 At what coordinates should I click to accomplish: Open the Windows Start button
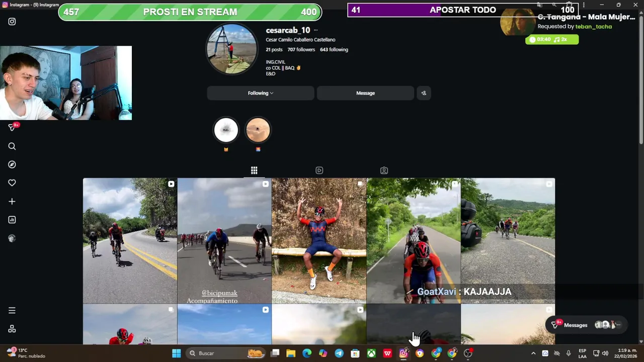point(176,353)
